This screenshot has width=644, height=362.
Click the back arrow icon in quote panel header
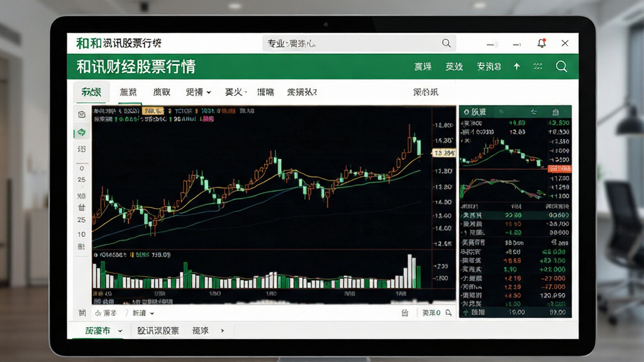coord(533,112)
